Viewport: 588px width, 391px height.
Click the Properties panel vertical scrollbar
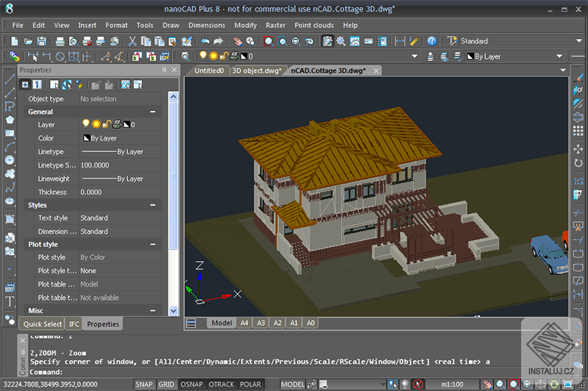[173, 176]
